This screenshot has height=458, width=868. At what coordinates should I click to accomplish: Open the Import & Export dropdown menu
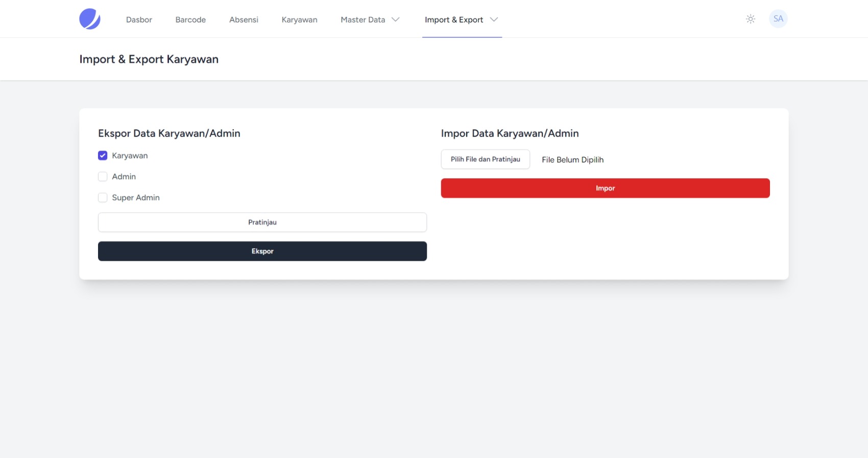(454, 19)
